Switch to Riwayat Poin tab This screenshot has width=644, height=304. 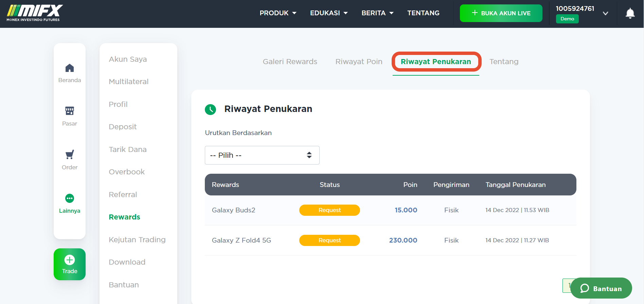click(x=359, y=61)
